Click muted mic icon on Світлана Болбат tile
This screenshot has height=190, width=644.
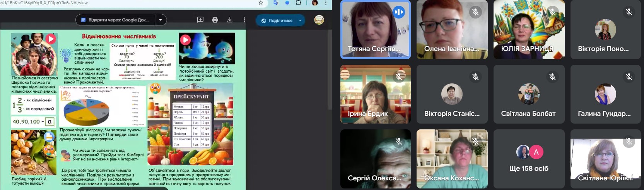click(x=552, y=77)
